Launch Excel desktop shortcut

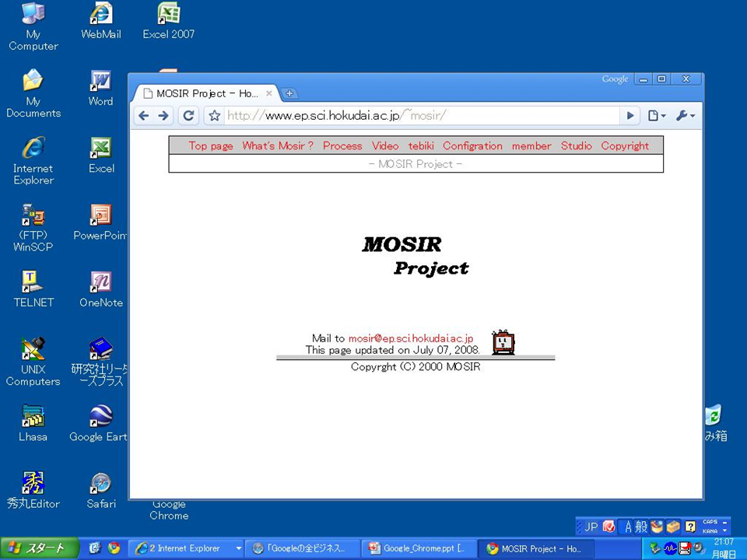[101, 156]
